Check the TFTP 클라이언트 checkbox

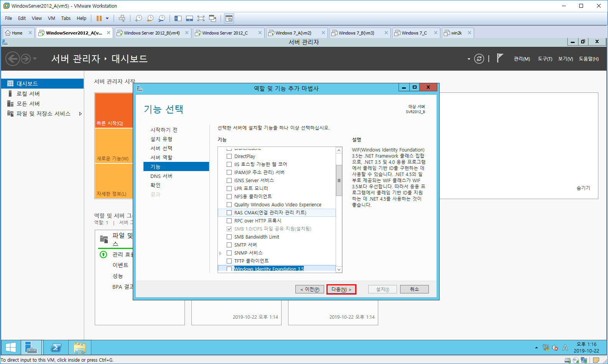pos(229,261)
